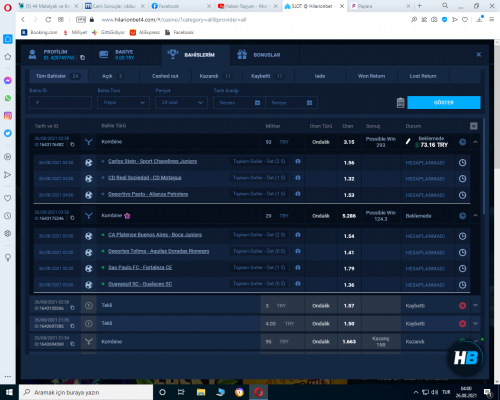Open Instagram in the Opera sidebar
Image resolution: width=500 pixels, height=400 pixels.
(8, 116)
